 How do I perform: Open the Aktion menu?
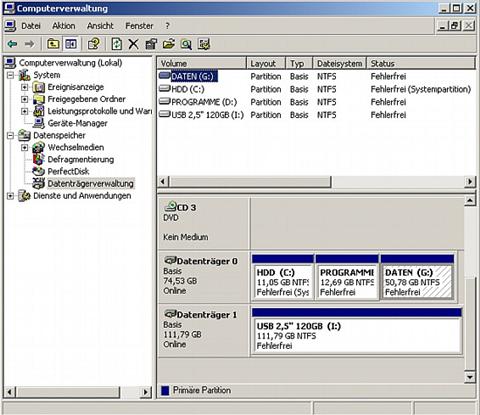coord(63,26)
